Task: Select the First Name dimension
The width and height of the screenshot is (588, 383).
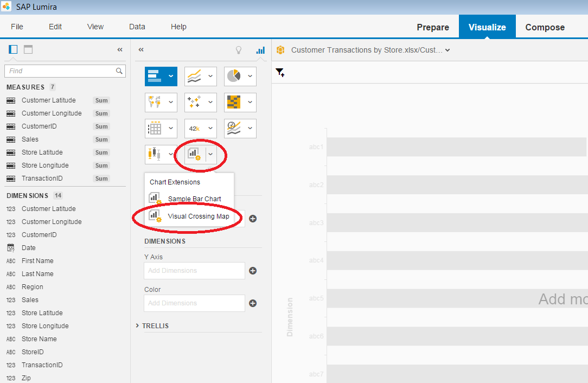Action: coord(37,261)
